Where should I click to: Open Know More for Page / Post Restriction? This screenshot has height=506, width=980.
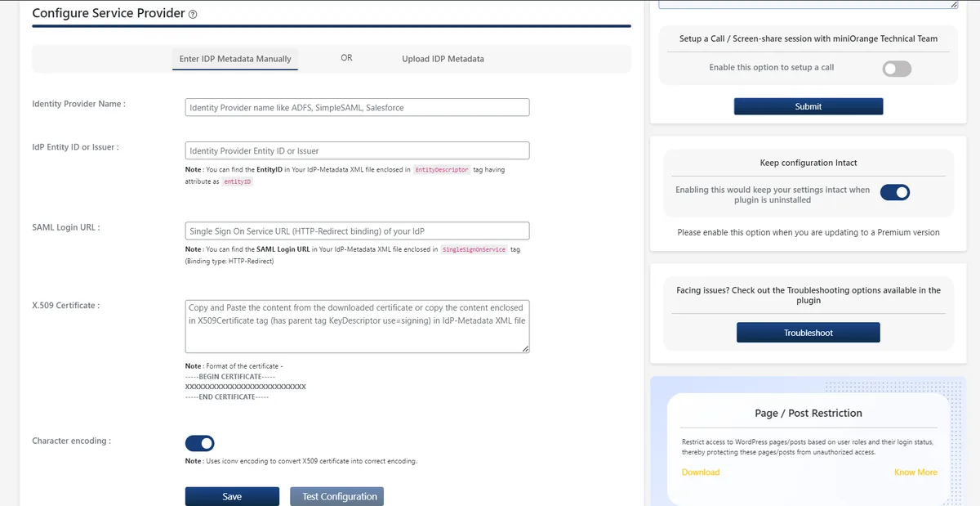tap(915, 472)
